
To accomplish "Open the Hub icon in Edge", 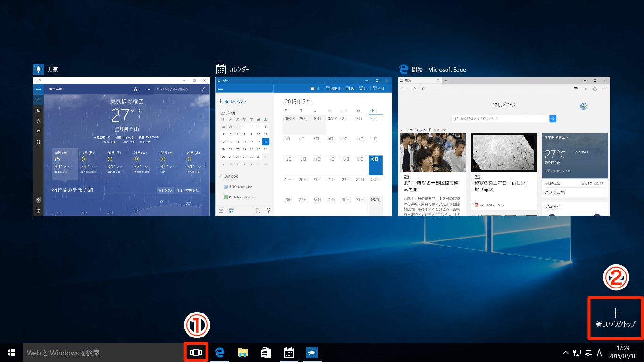I will [x=576, y=89].
